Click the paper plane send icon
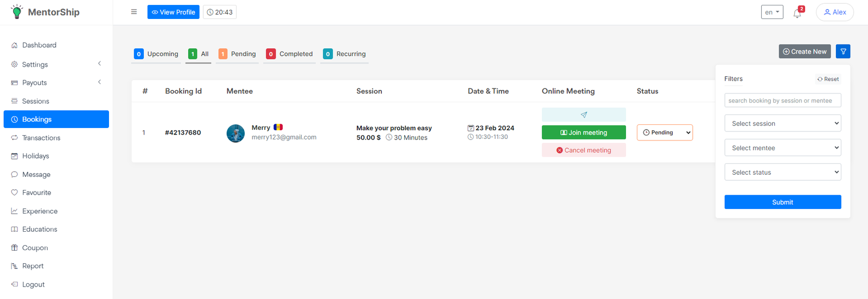This screenshot has height=299, width=868. point(584,114)
